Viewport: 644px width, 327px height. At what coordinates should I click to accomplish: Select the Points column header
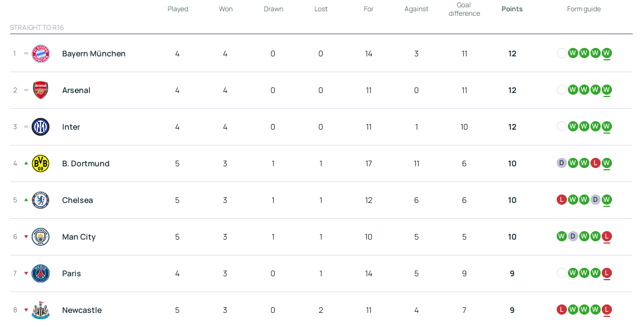[512, 9]
